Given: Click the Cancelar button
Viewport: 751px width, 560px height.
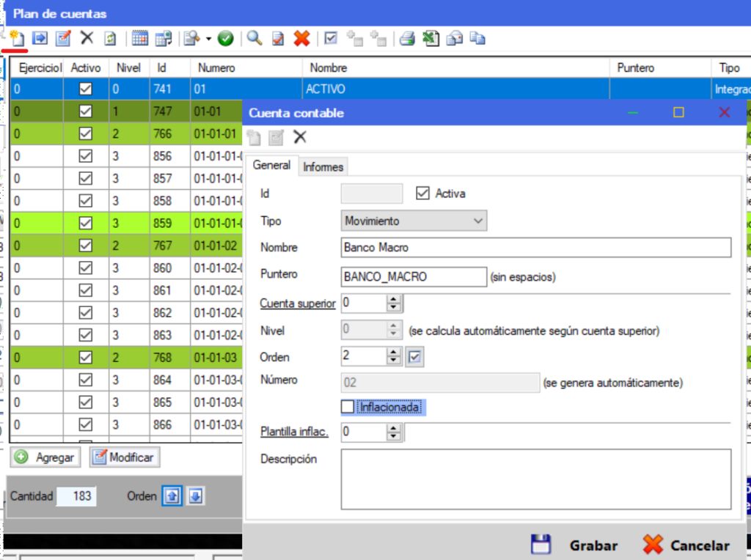Looking at the screenshot, I should pyautogui.click(x=686, y=545).
